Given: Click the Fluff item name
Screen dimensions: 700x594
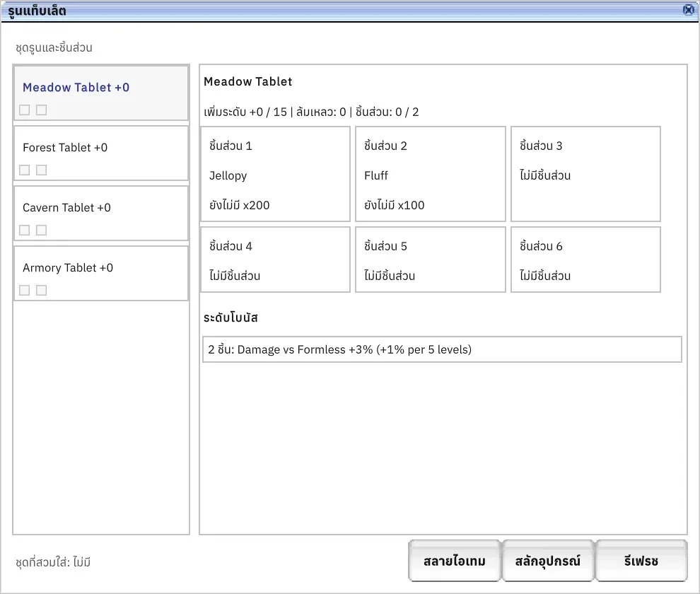Looking at the screenshot, I should coord(376,175).
